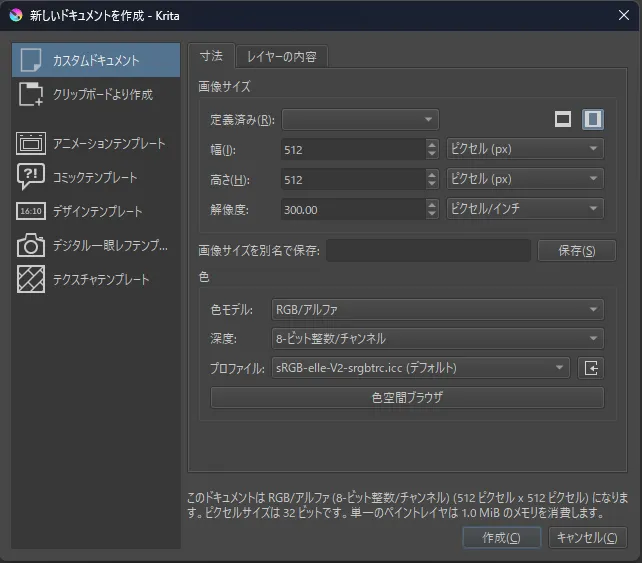Viewport: 642px width, 563px height.
Task: Choose テクスチャテンプレート in the sidebar
Action: pyautogui.click(x=96, y=279)
